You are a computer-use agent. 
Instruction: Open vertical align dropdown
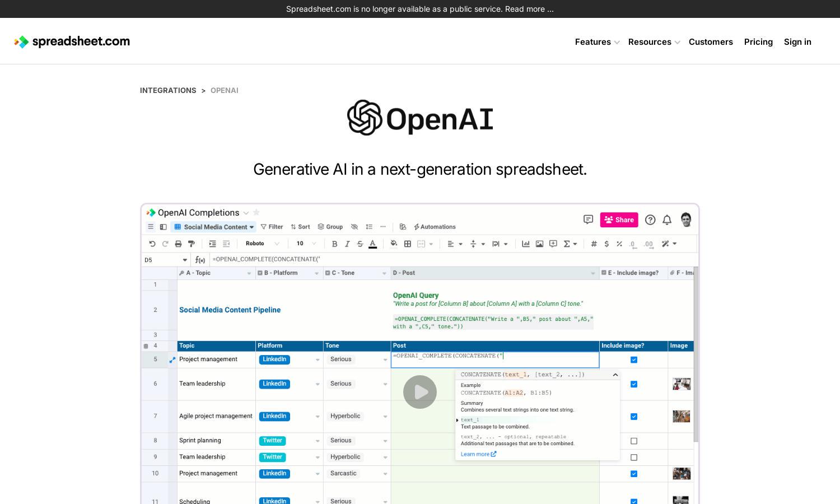(477, 244)
